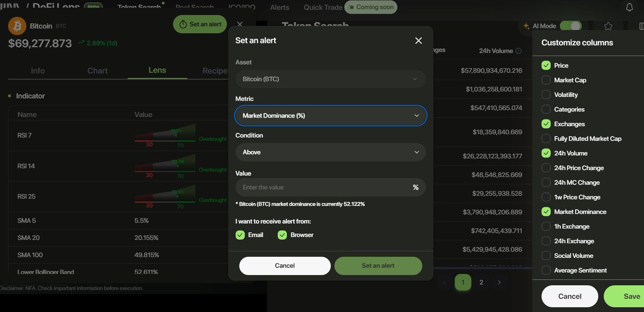This screenshot has width=644, height=312.
Task: Enable the Social Volume checkbox
Action: pyautogui.click(x=546, y=256)
